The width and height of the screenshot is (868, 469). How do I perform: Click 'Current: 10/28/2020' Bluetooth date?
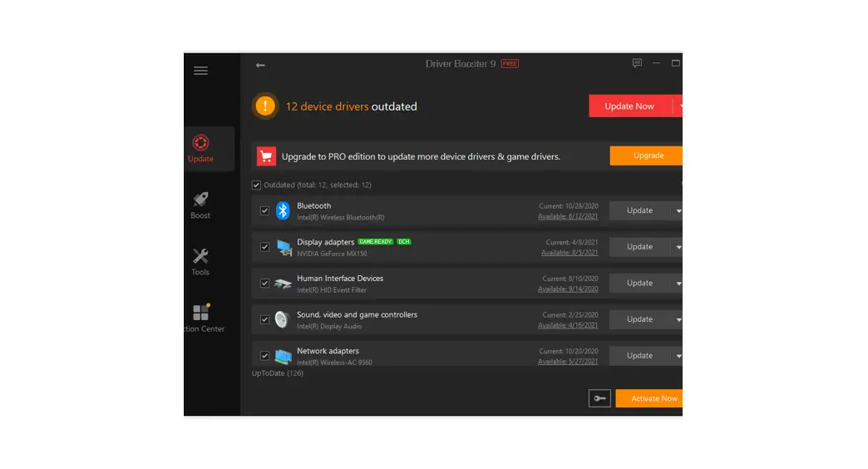[569, 206]
